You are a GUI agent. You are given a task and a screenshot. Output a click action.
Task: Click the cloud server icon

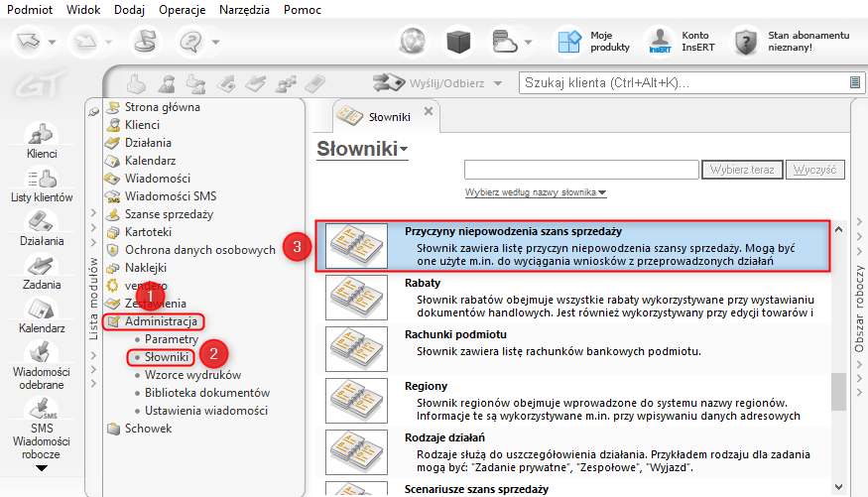[504, 42]
